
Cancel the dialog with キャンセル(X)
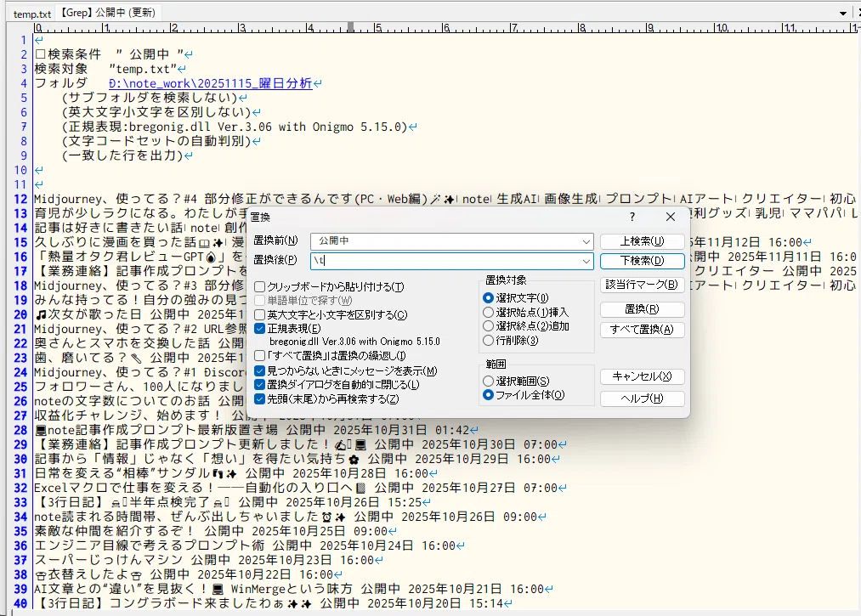click(x=642, y=376)
